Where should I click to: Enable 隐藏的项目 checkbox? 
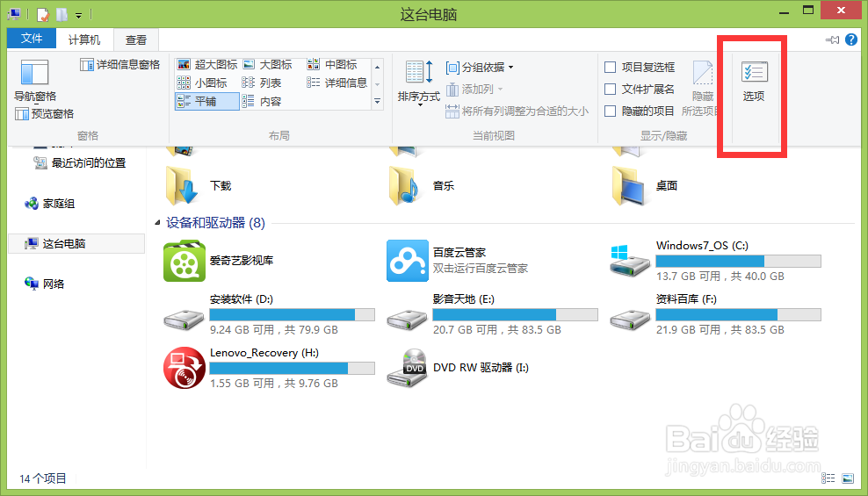pyautogui.click(x=610, y=111)
